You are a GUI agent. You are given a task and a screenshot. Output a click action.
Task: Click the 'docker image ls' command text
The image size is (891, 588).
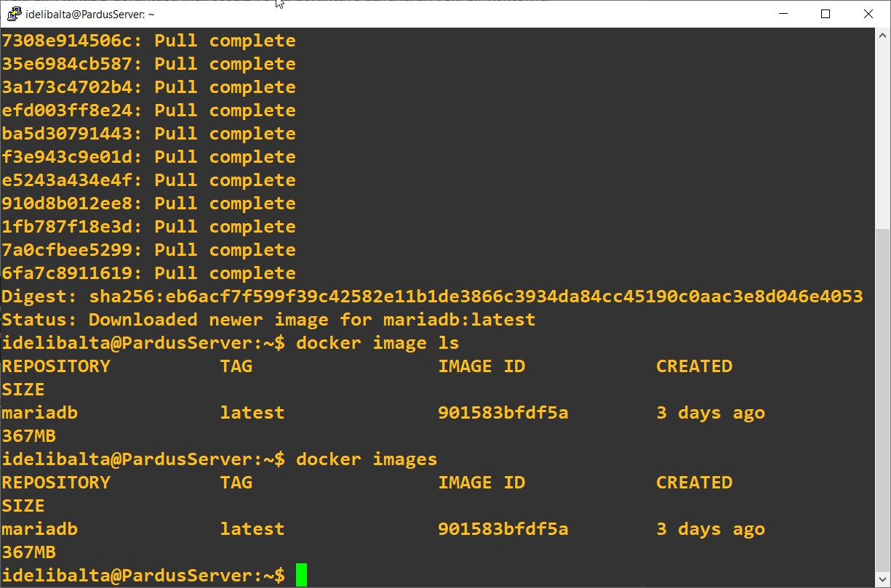377,342
